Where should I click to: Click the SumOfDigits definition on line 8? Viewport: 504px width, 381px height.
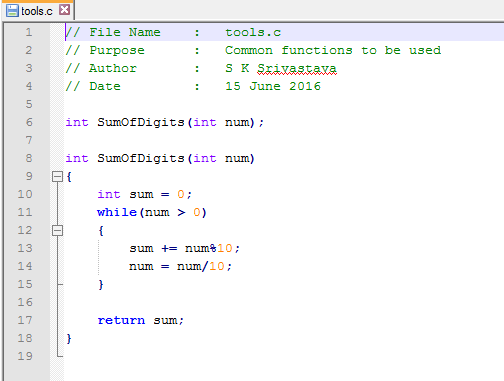(160, 158)
